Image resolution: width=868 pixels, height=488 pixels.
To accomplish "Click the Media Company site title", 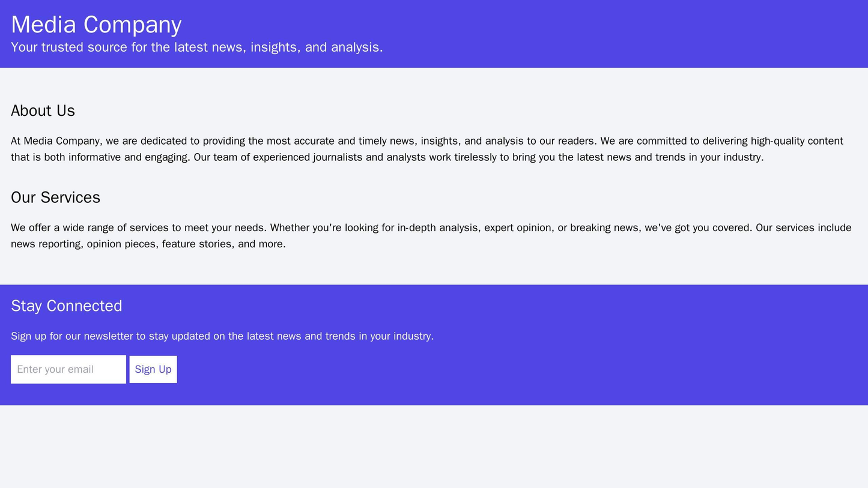I will (96, 25).
